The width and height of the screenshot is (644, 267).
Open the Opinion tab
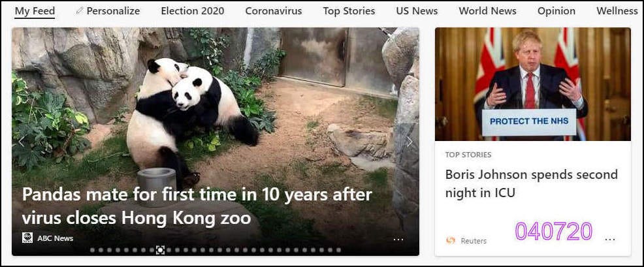point(556,11)
